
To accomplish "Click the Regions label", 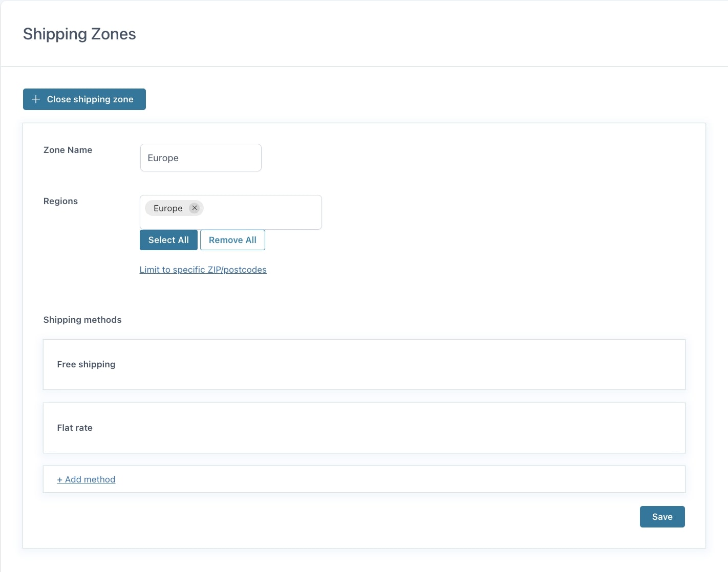I will click(x=60, y=201).
